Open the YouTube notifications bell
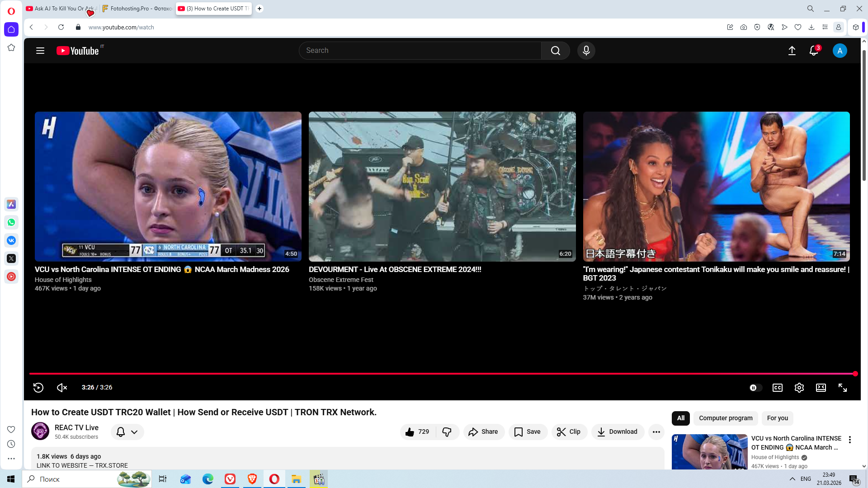Viewport: 868px width, 488px height. point(813,51)
